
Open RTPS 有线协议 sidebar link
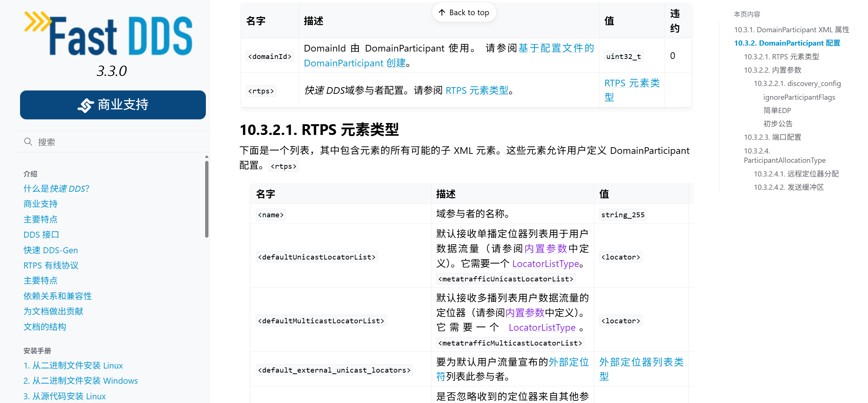pyautogui.click(x=51, y=265)
